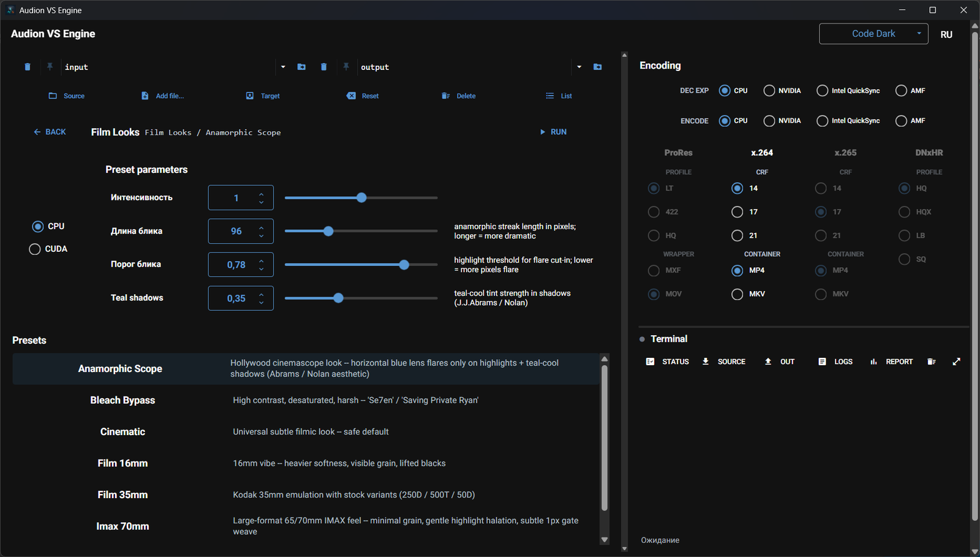Image resolution: width=980 pixels, height=557 pixels.
Task: Select the Cinematic preset
Action: (306, 432)
